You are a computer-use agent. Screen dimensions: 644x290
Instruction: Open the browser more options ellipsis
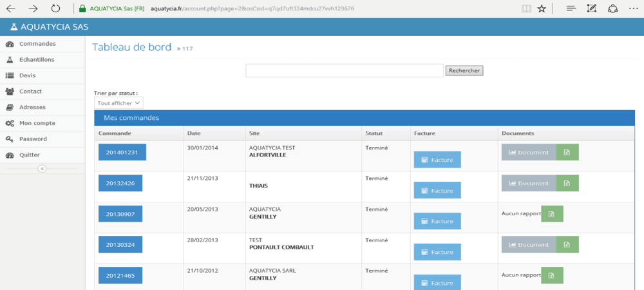633,8
